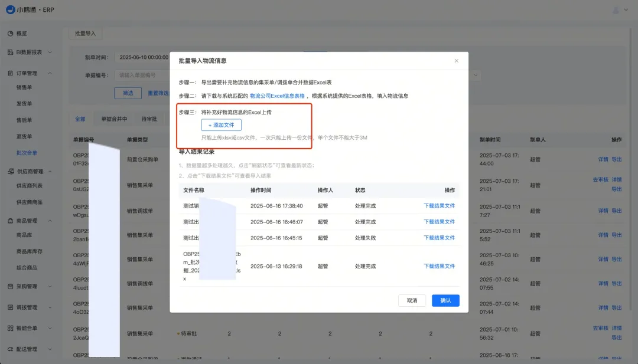Viewport: 638px width, 364px height.
Task: Collapse 订单管理 menu chevron
Action: point(50,73)
